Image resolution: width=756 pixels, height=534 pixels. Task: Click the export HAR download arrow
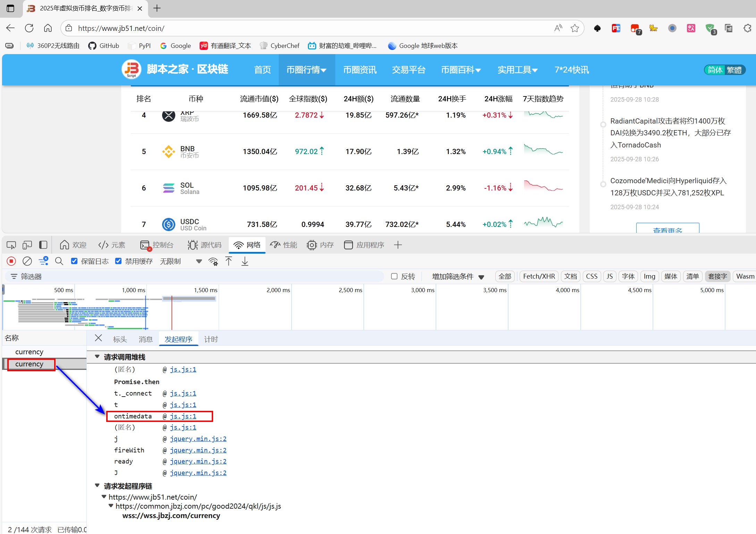pos(245,261)
